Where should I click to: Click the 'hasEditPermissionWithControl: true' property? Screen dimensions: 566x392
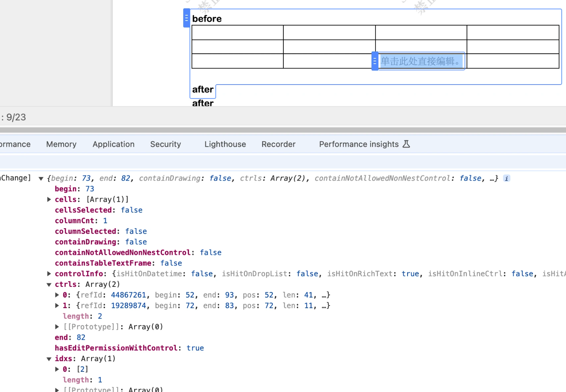pyautogui.click(x=130, y=348)
